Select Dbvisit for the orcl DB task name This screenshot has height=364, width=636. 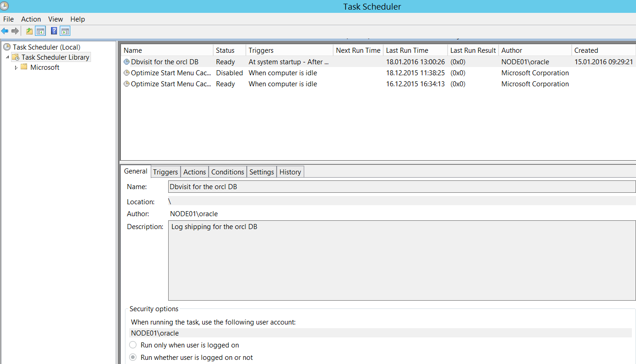(165, 62)
